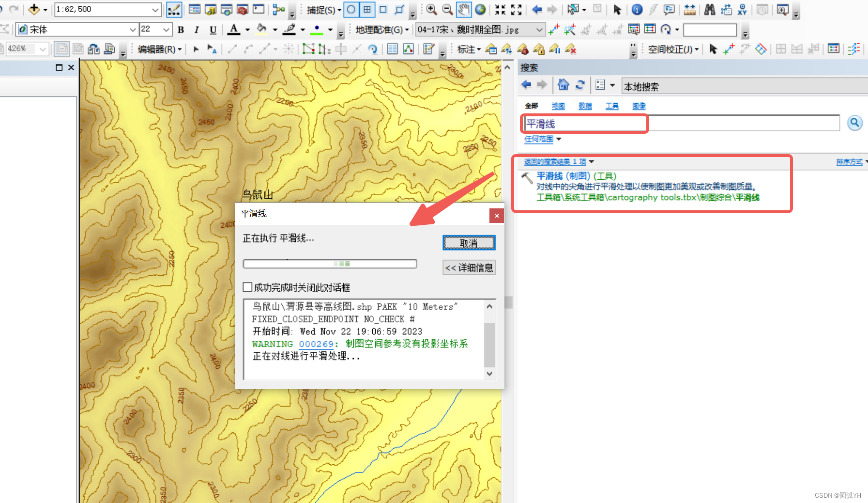Select the Edit tool arrow
868x503 pixels.
tap(196, 49)
